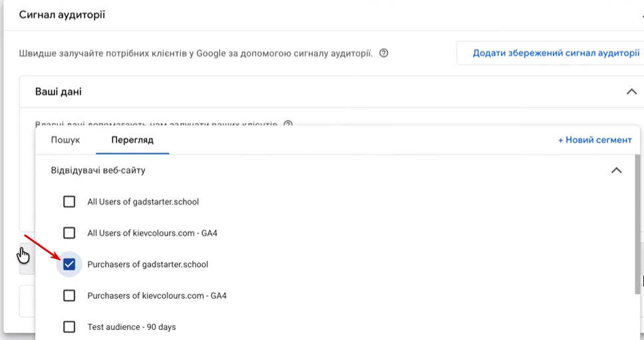644x340 pixels.
Task: Tick "Purchasers of kievcolours.com - GA4" checkbox
Action: pyautogui.click(x=69, y=295)
